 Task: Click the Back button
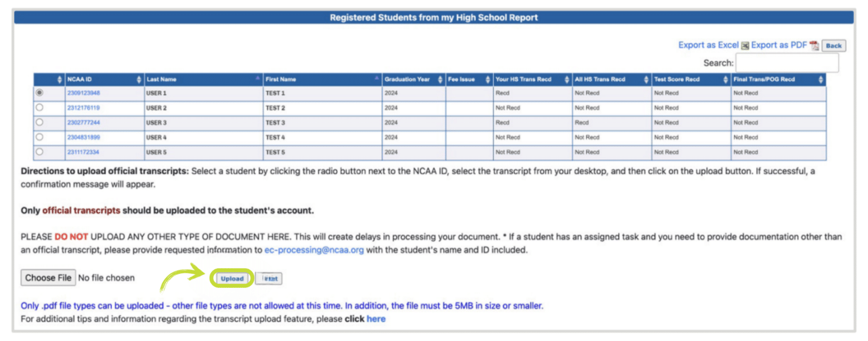[x=834, y=45]
